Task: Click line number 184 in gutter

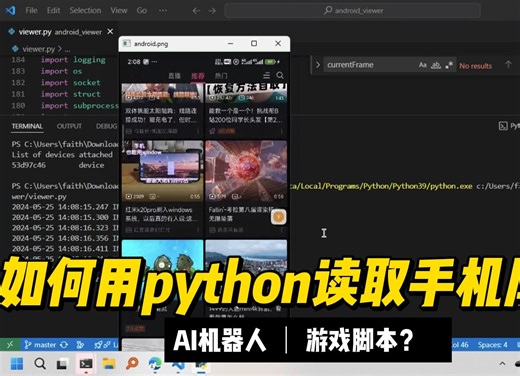Action: point(18,60)
